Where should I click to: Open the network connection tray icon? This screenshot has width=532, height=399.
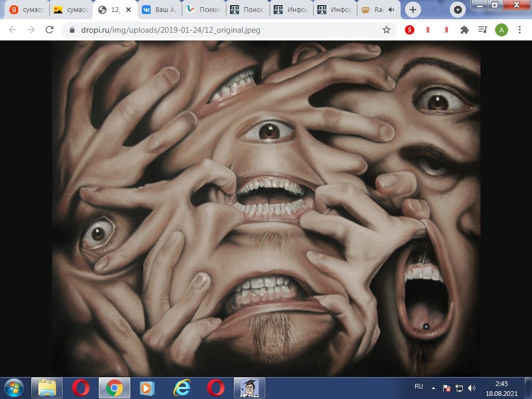coord(459,388)
